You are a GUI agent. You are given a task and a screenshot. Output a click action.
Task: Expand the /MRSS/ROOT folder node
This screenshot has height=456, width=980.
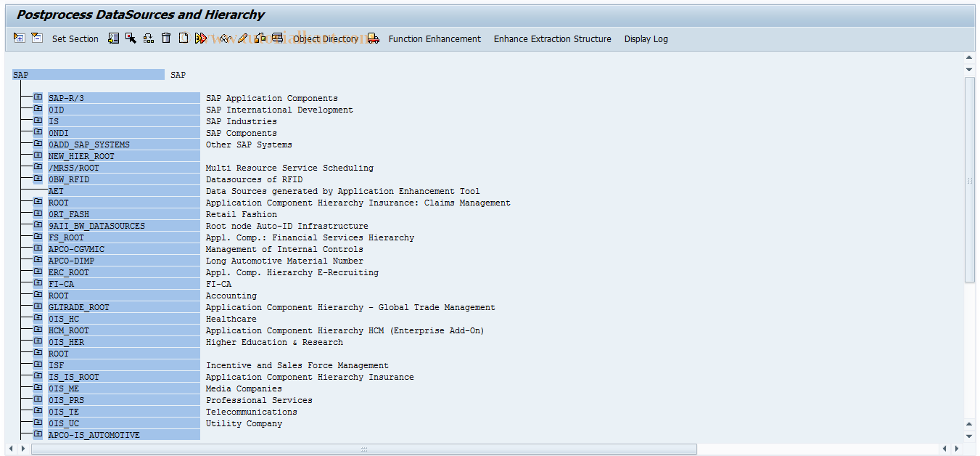(38, 168)
